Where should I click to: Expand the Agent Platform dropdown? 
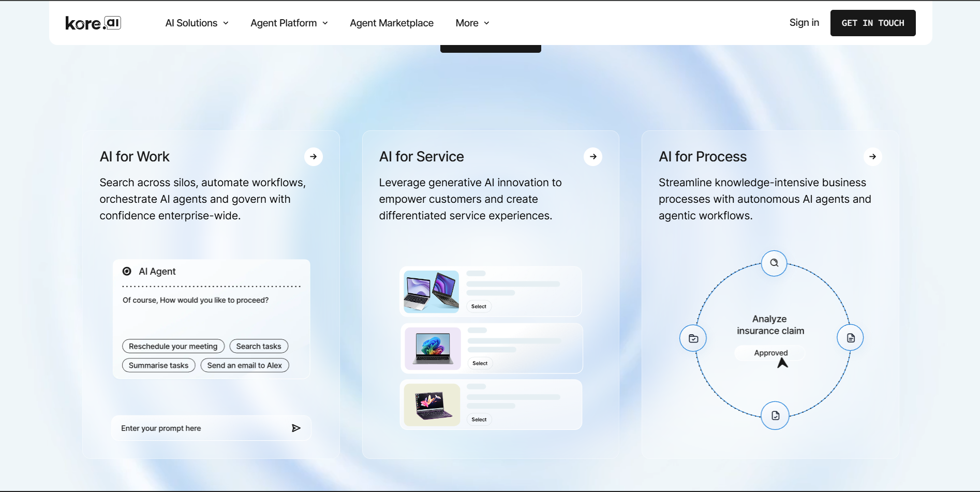coord(289,23)
